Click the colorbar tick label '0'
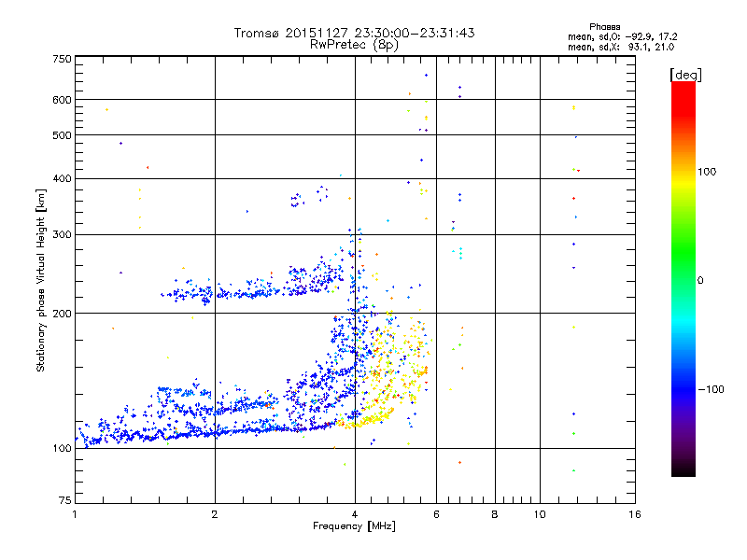This screenshot has width=747, height=560. (700, 281)
